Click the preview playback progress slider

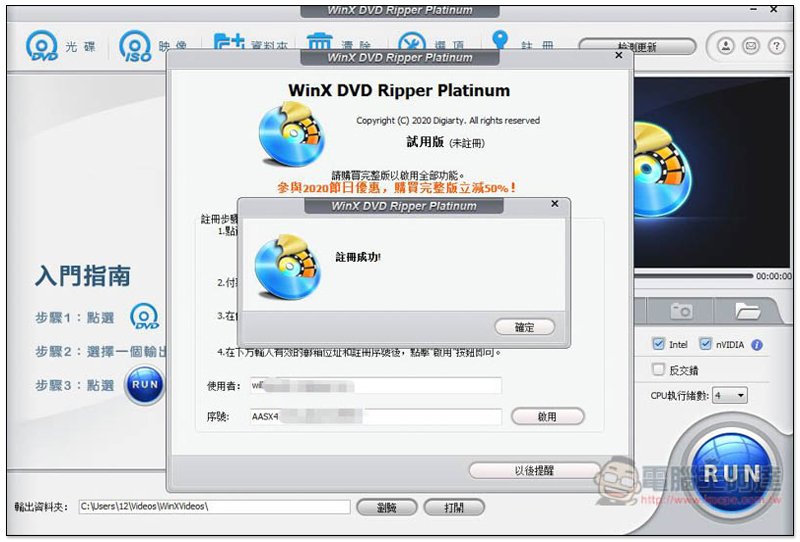[x=693, y=276]
